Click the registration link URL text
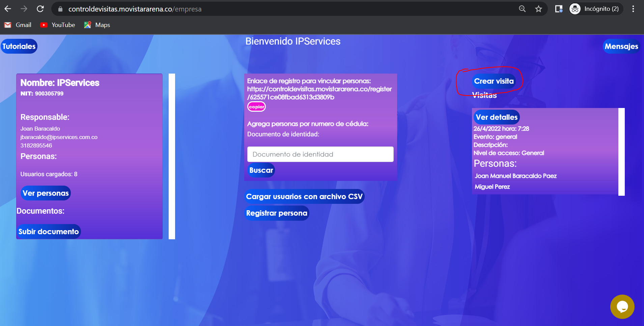 pyautogui.click(x=319, y=93)
